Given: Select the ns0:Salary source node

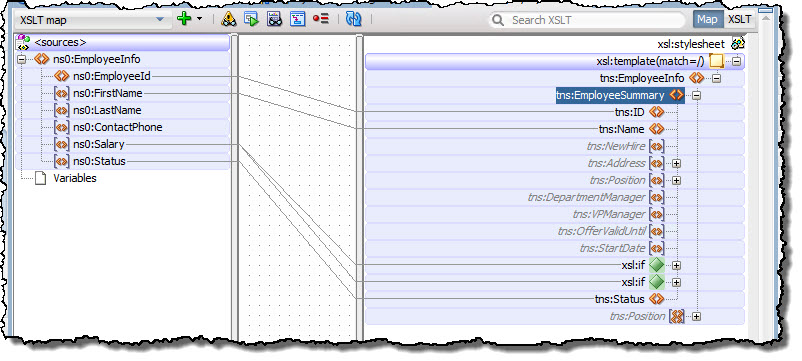Looking at the screenshot, I should (98, 144).
